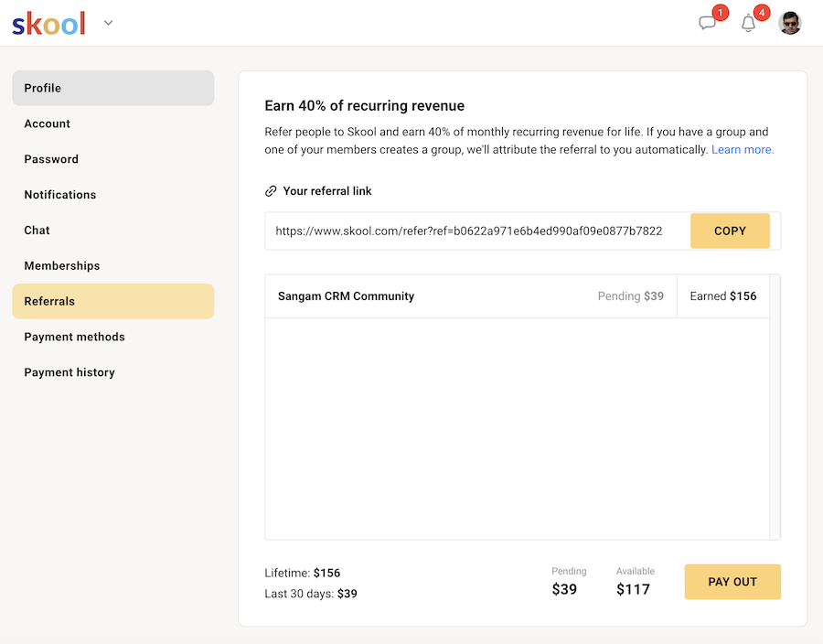823x644 pixels.
Task: Click the user profile avatar
Action: (790, 24)
